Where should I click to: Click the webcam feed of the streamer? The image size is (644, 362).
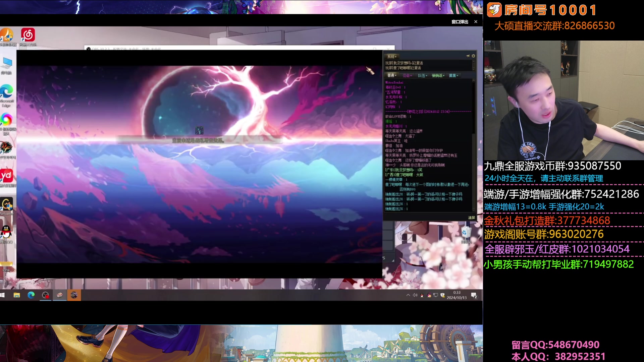[x=563, y=100]
